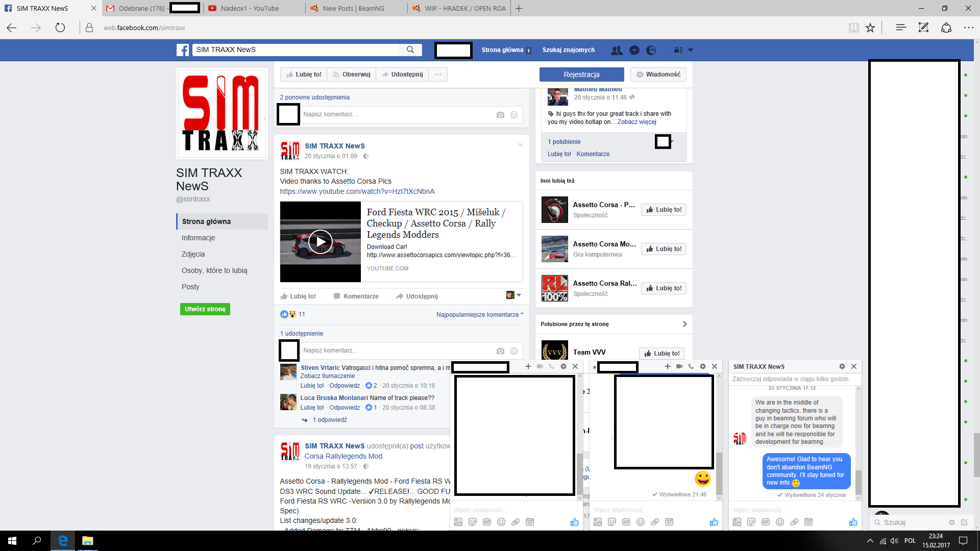Image resolution: width=980 pixels, height=551 pixels.
Task: Click the Facebook logo in the header
Action: (183, 50)
